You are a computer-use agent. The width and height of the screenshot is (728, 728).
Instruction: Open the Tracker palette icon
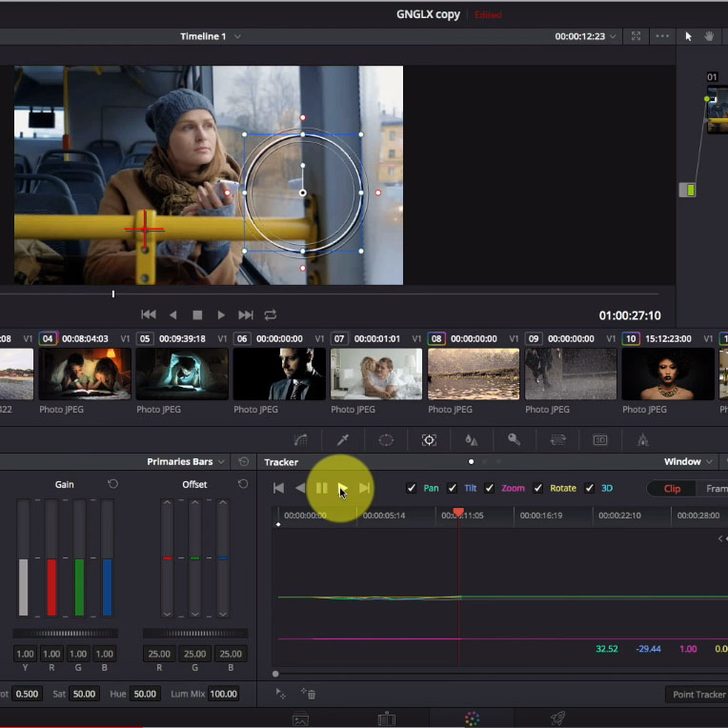tap(429, 439)
